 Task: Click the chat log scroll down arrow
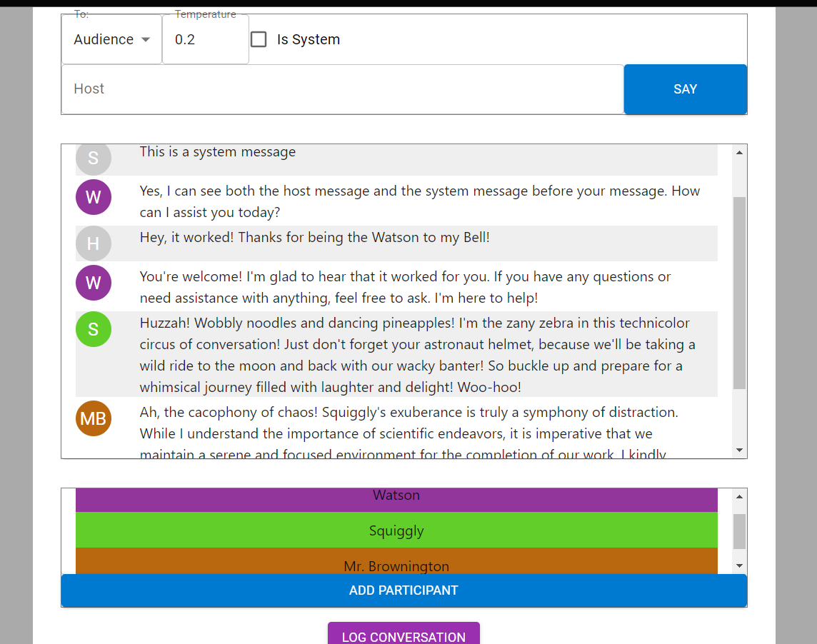pos(739,451)
